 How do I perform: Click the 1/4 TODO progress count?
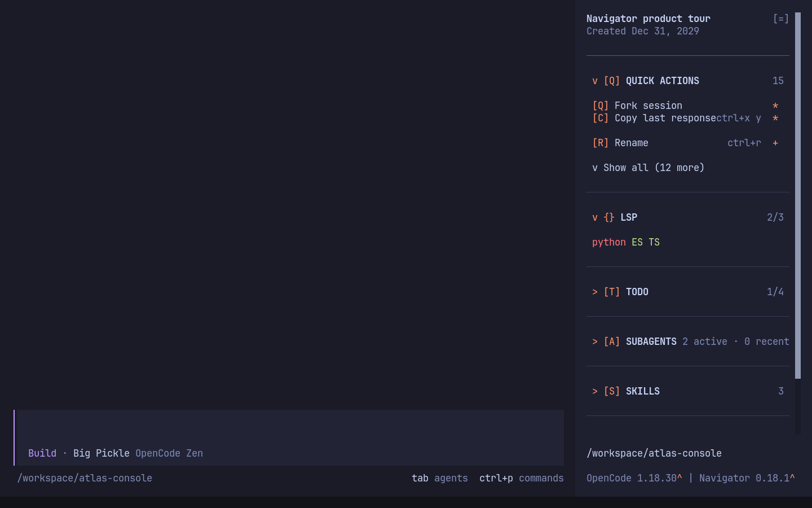[x=775, y=292]
